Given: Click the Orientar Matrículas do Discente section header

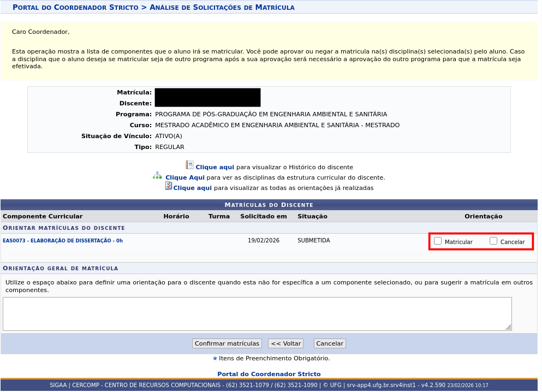Looking at the screenshot, I should click(x=64, y=227).
